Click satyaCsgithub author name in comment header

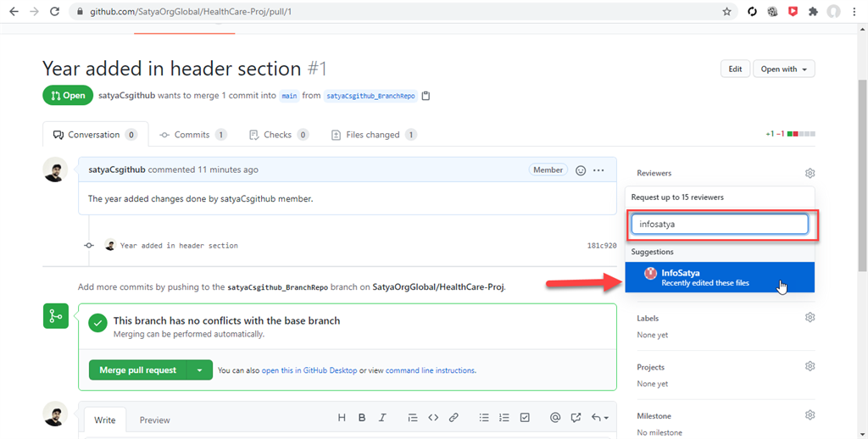pos(117,170)
